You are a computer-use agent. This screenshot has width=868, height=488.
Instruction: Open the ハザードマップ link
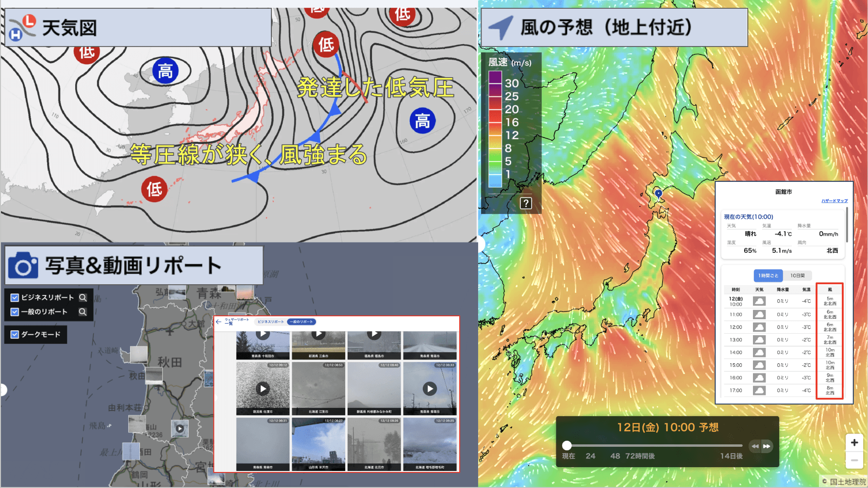click(834, 201)
